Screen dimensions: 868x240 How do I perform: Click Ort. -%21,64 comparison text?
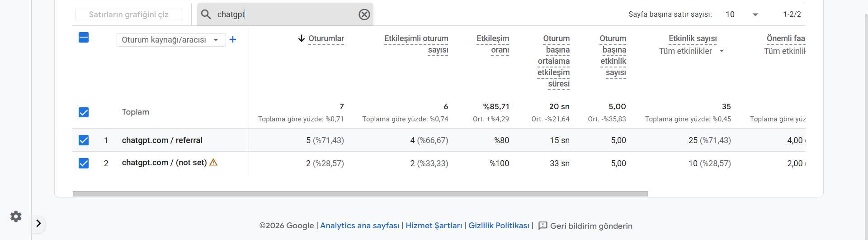click(551, 119)
